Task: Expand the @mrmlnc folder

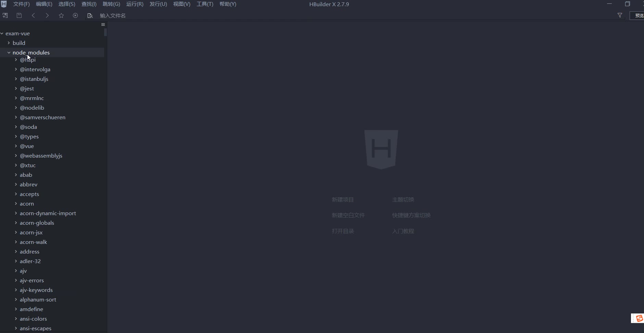Action: [16, 98]
